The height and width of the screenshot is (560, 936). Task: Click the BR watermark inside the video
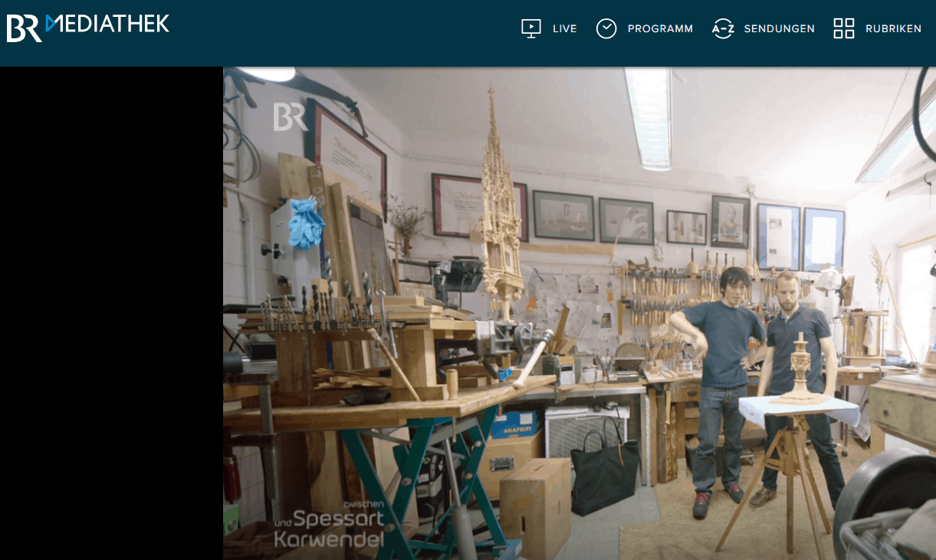coord(290,117)
